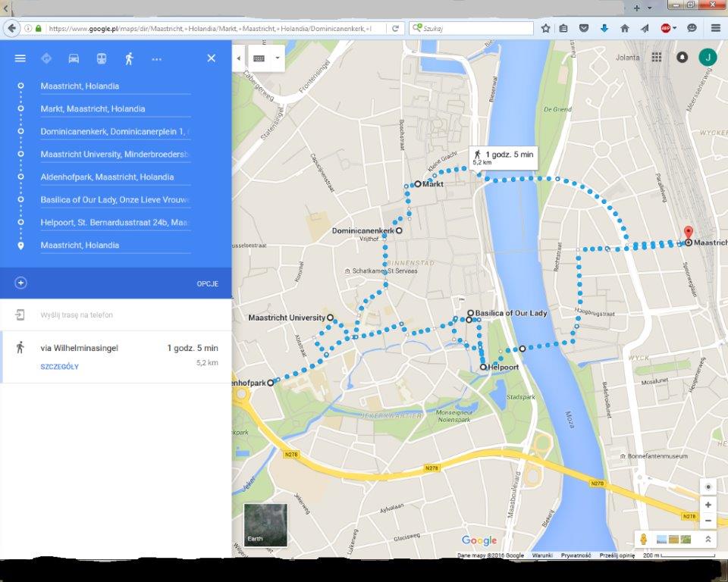728x582 pixels.
Task: Open Prywatność privacy link
Action: point(576,555)
